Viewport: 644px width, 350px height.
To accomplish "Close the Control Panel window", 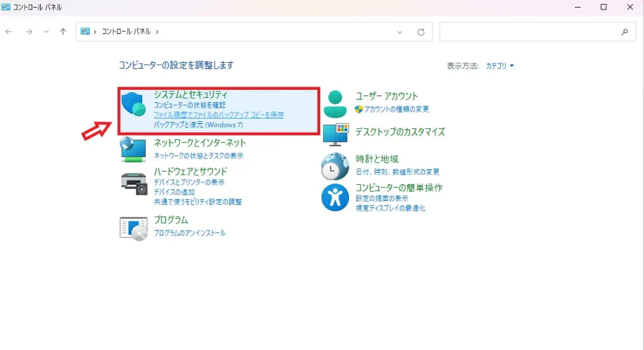I will 630,8.
